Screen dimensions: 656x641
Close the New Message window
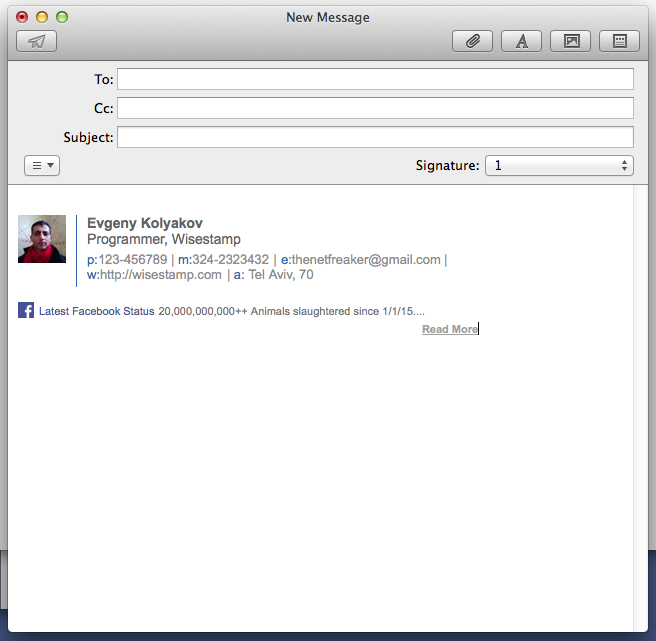click(22, 17)
